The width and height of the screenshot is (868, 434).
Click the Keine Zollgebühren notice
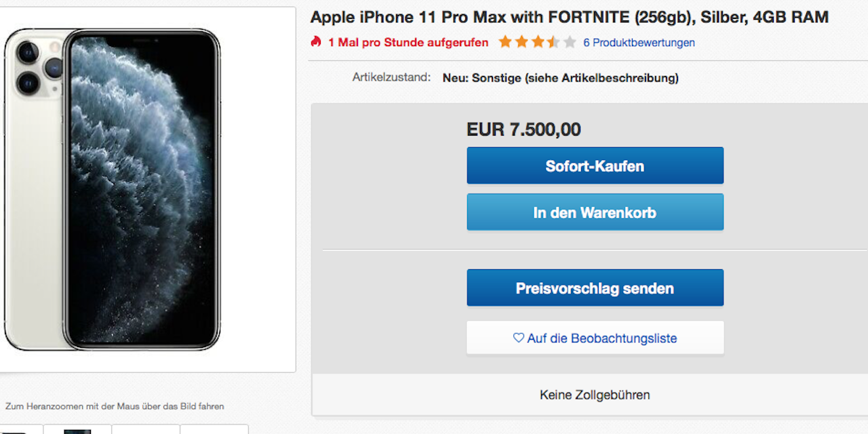coord(595,395)
